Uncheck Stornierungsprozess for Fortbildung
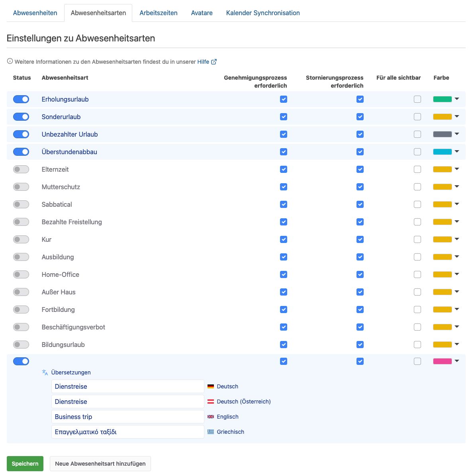 coord(360,309)
